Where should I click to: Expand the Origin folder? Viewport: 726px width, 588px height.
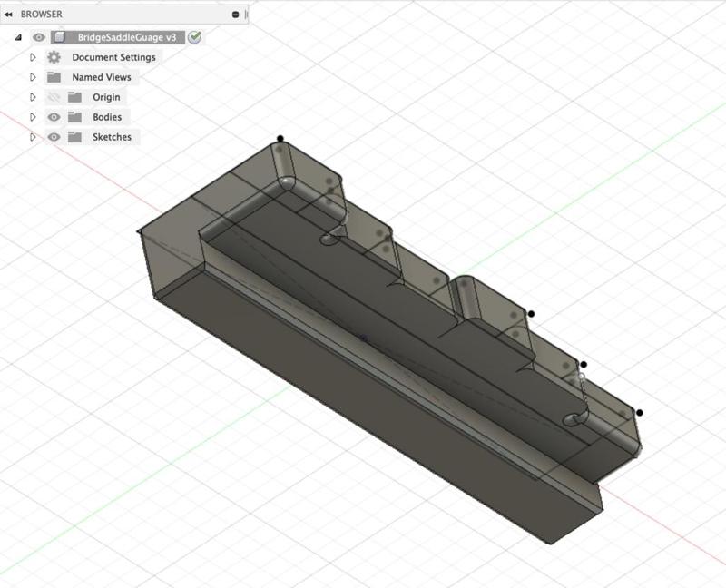[33, 97]
